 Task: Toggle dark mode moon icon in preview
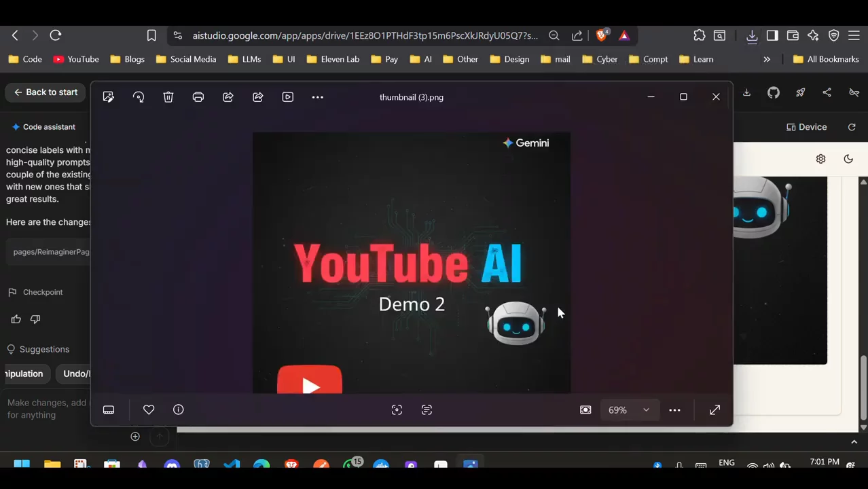coord(848,159)
